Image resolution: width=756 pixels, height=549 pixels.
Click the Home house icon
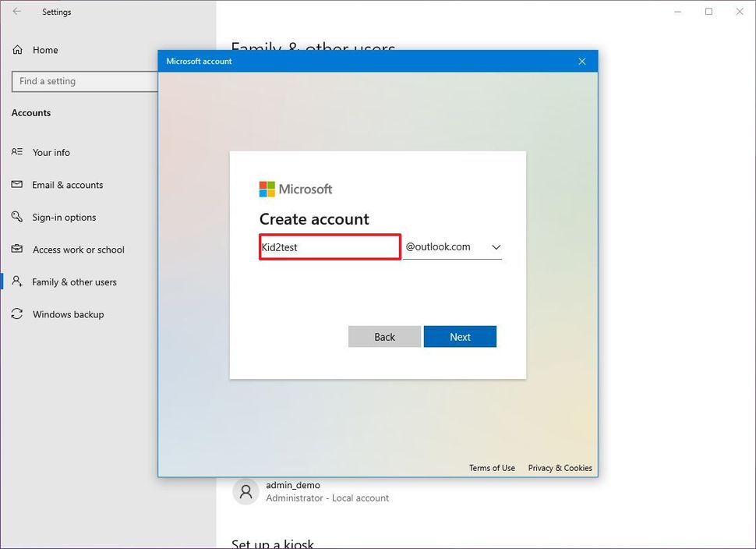coord(17,50)
